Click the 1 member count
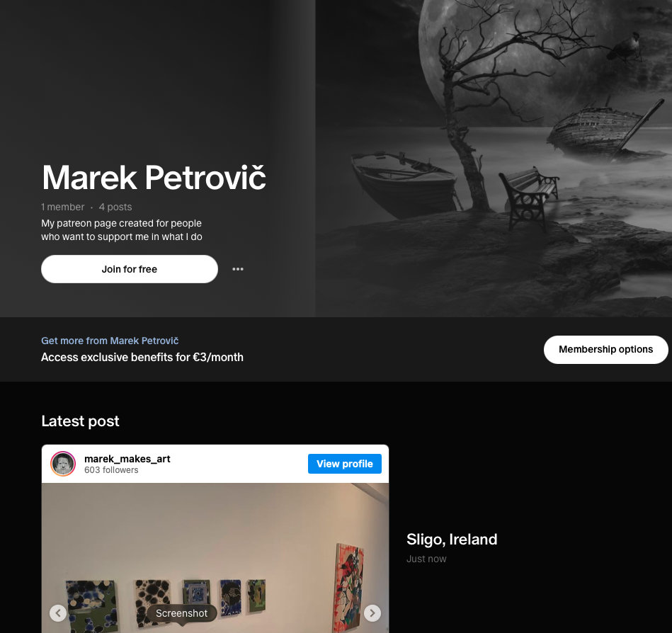Viewport: 672px width, 633px height. coord(62,207)
